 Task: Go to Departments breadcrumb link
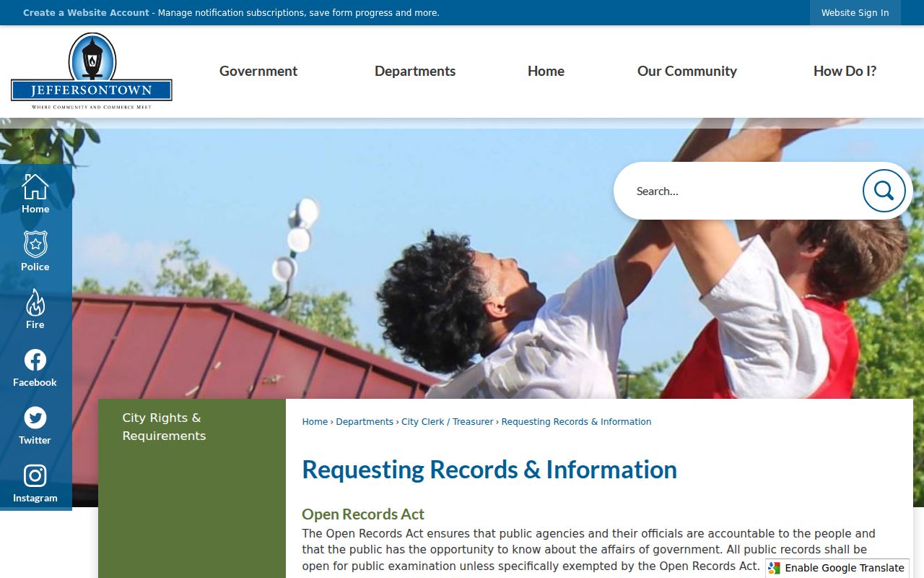point(365,422)
